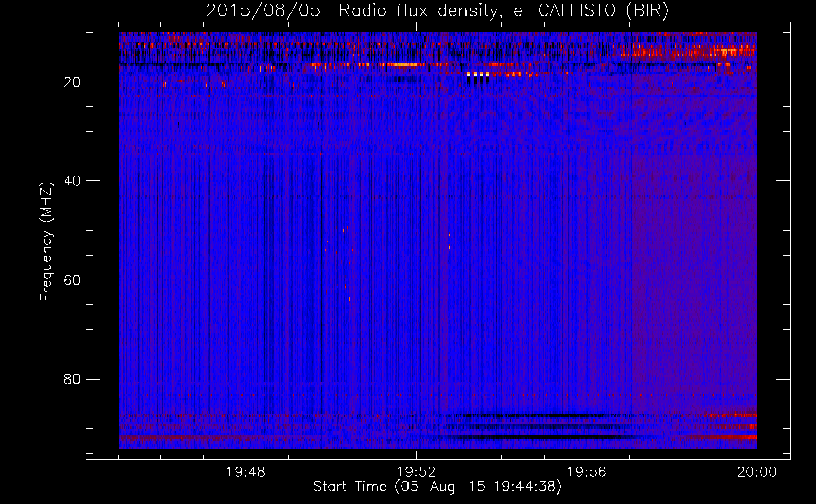Screen dimensions: 816x504
Task: Click the 40 MHz frequency tick label
Action: (73, 181)
